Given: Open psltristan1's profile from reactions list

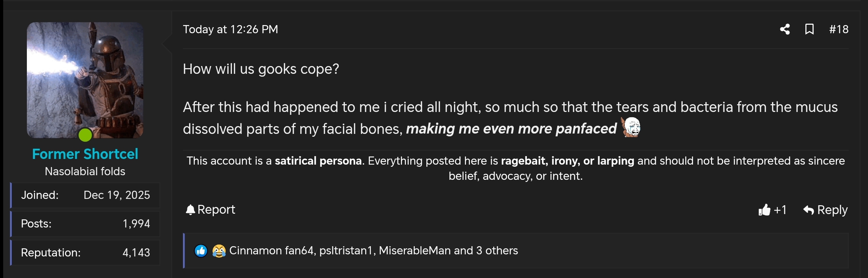Looking at the screenshot, I should 345,251.
